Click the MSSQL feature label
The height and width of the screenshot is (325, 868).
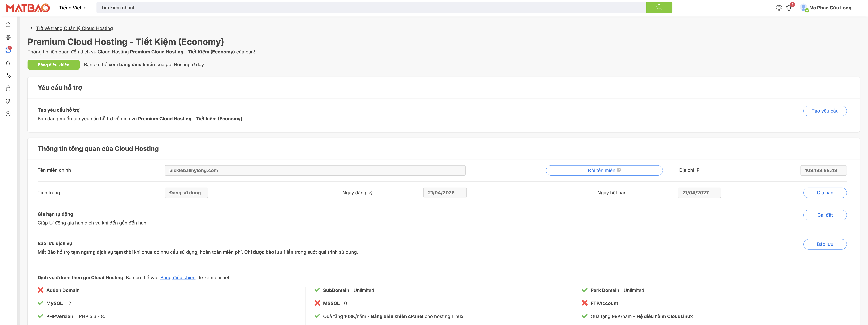click(331, 303)
